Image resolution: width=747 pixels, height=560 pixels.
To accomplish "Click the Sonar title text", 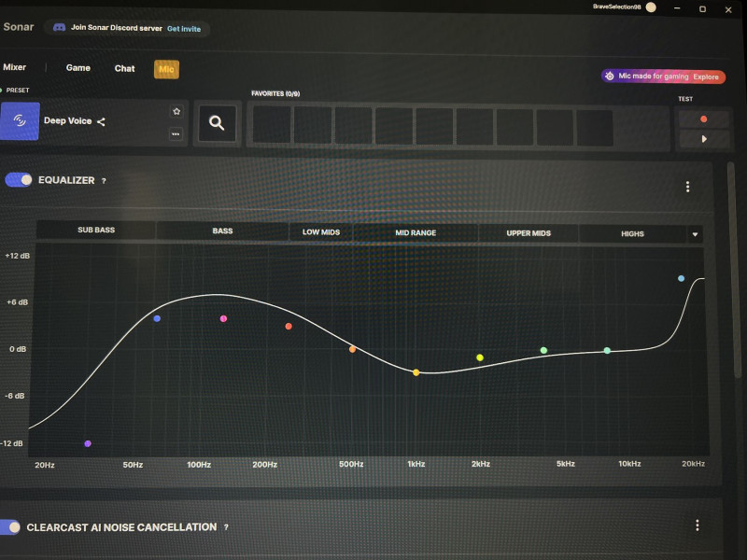I will (x=19, y=27).
